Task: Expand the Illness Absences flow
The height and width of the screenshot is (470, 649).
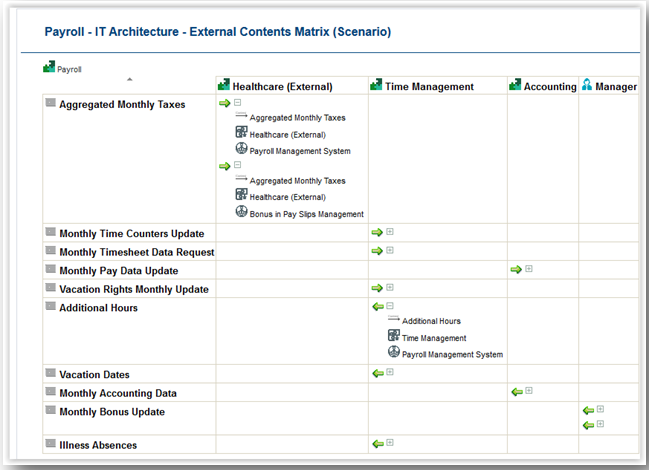Action: (x=390, y=442)
